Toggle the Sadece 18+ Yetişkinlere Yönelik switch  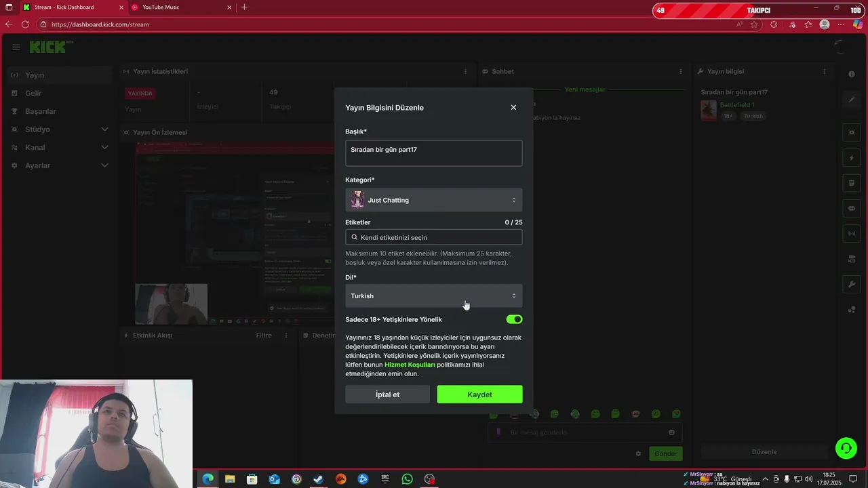(514, 319)
